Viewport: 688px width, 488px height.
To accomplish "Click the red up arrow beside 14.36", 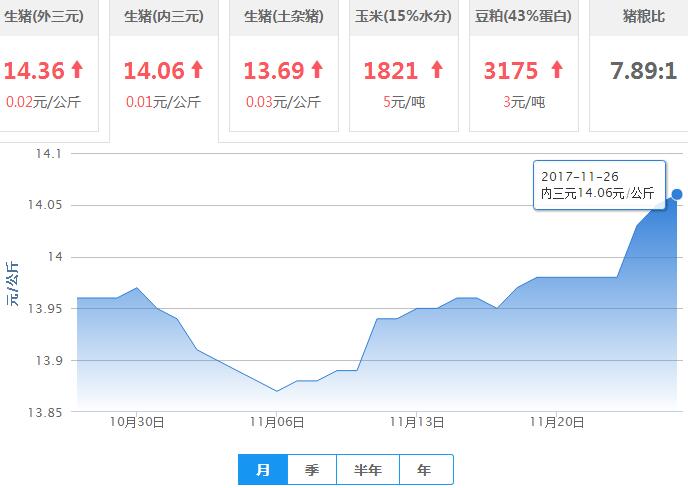I will tap(77, 70).
